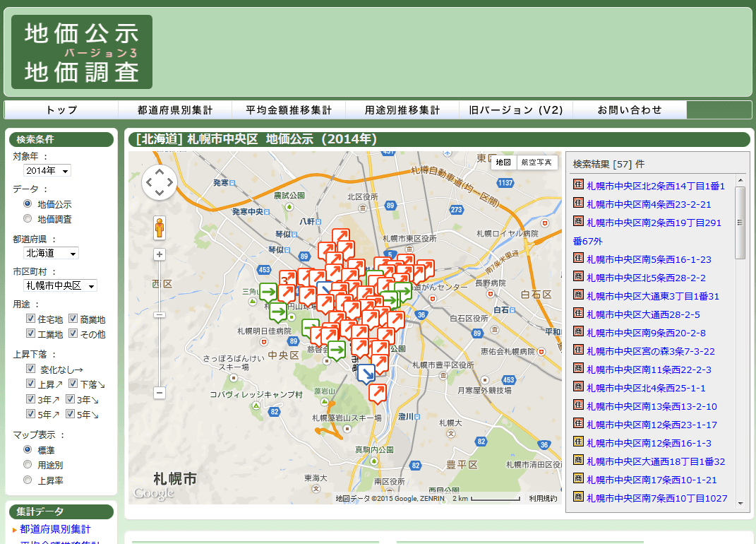Click the results list scroll-down arrow
The height and width of the screenshot is (544, 756).
coord(740,504)
